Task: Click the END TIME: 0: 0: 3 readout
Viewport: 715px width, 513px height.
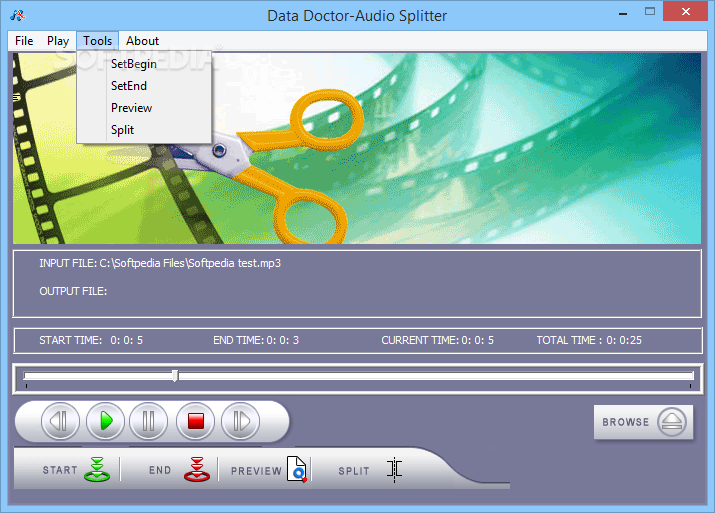Action: pyautogui.click(x=256, y=340)
